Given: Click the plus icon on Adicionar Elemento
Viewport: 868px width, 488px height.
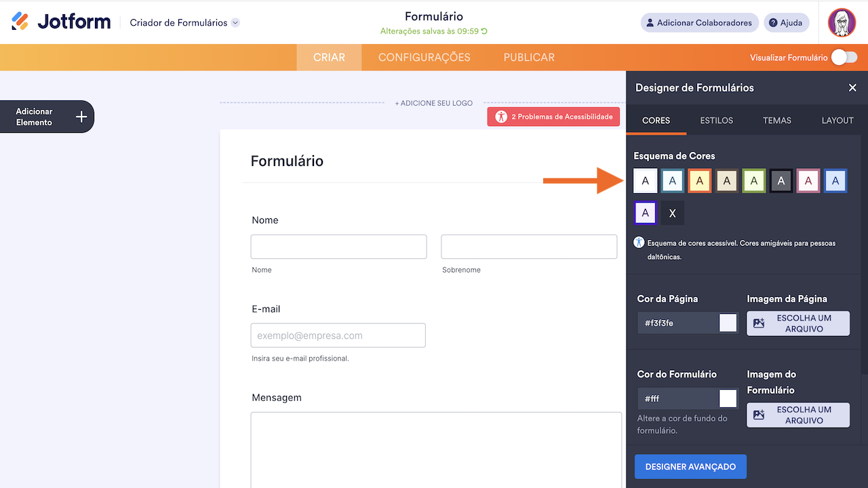Looking at the screenshot, I should click(x=81, y=117).
